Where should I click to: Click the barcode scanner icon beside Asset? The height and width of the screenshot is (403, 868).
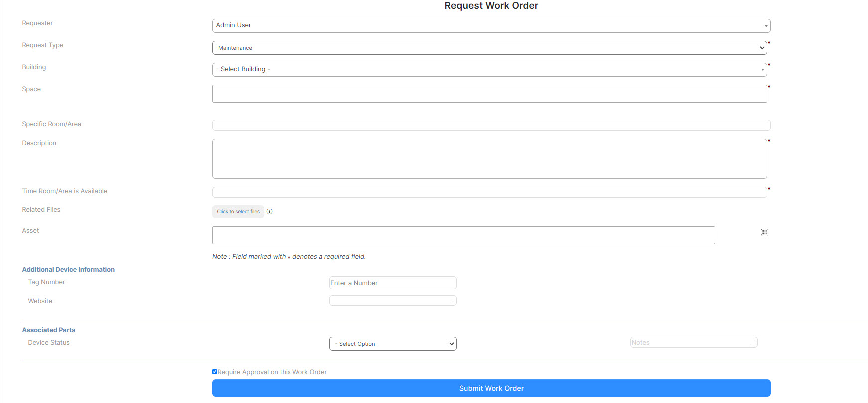click(765, 232)
